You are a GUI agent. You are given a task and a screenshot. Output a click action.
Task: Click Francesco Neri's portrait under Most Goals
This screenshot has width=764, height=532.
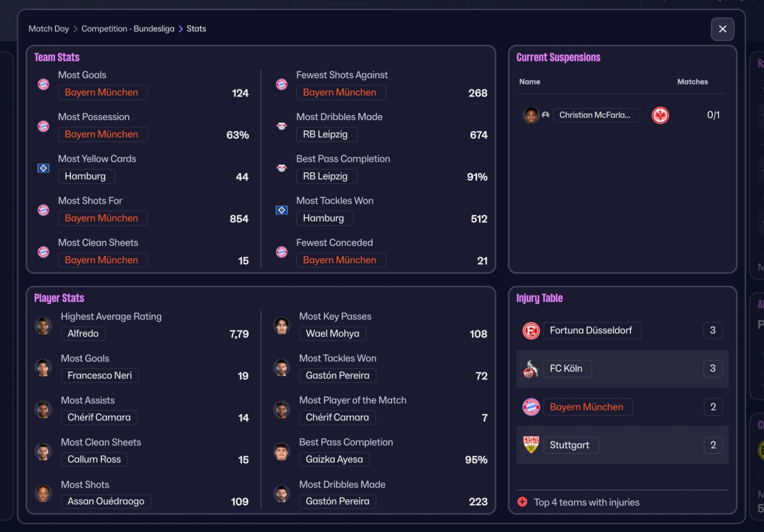coord(43,367)
